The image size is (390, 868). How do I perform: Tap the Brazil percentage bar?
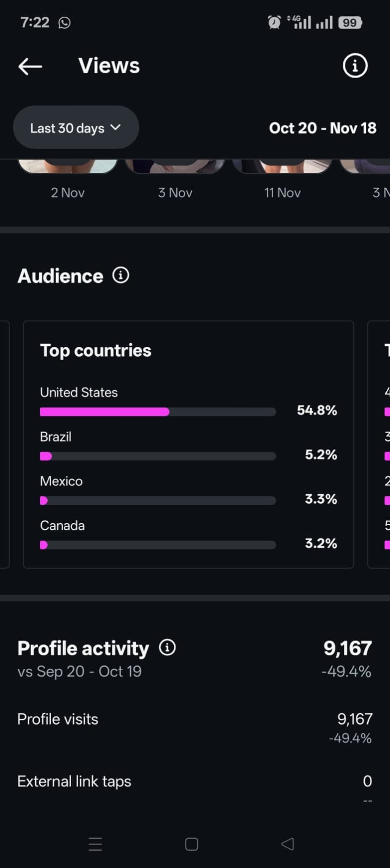click(158, 457)
